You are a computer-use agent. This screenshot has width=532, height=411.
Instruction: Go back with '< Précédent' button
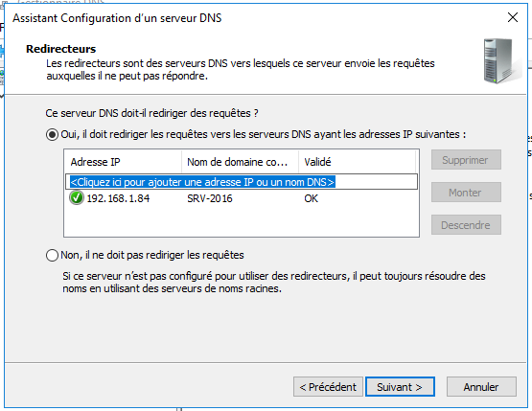tap(328, 387)
